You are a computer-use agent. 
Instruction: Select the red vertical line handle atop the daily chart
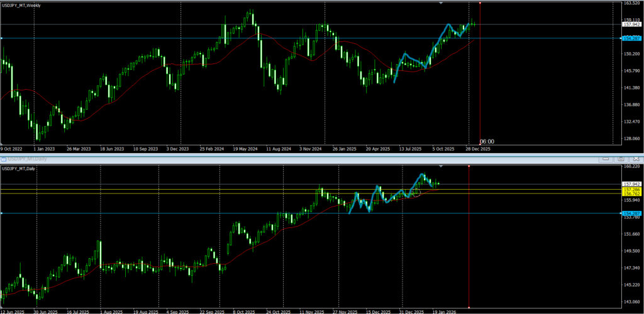click(469, 166)
